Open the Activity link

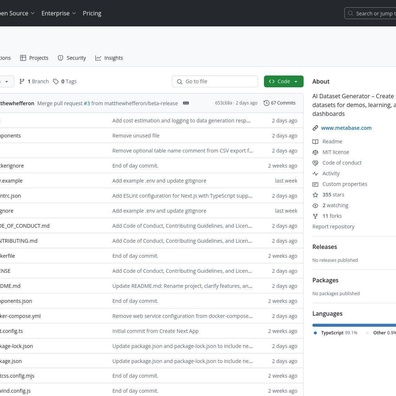pyautogui.click(x=331, y=173)
